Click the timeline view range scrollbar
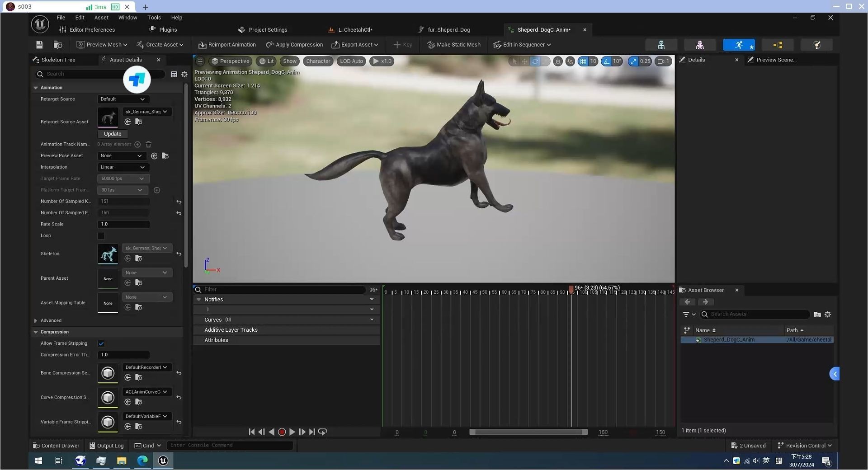 528,432
